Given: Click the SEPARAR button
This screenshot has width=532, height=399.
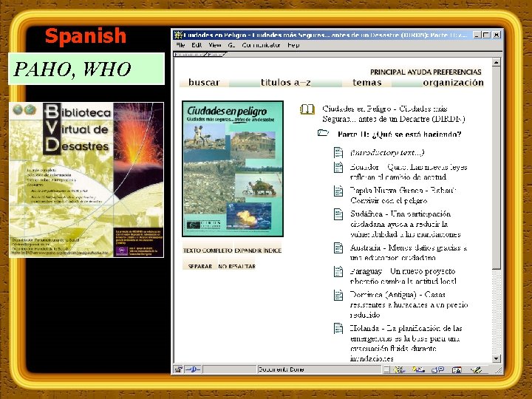Looking at the screenshot, I should [199, 266].
